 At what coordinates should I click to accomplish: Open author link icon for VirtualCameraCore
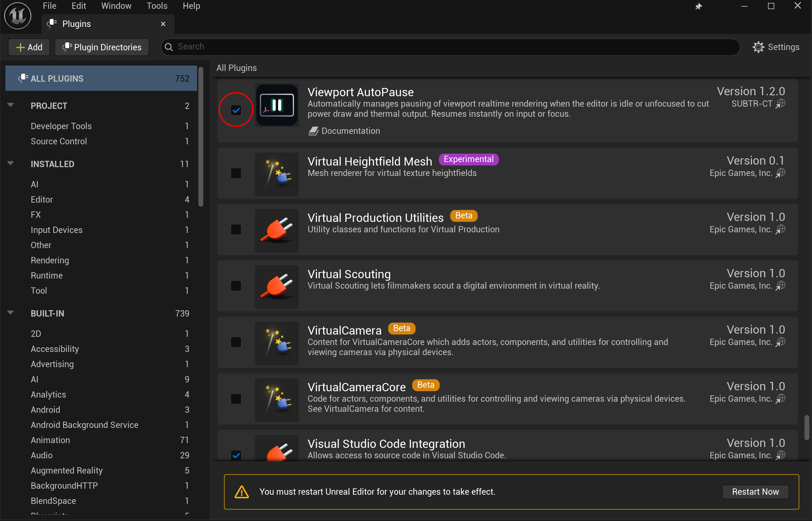click(781, 399)
